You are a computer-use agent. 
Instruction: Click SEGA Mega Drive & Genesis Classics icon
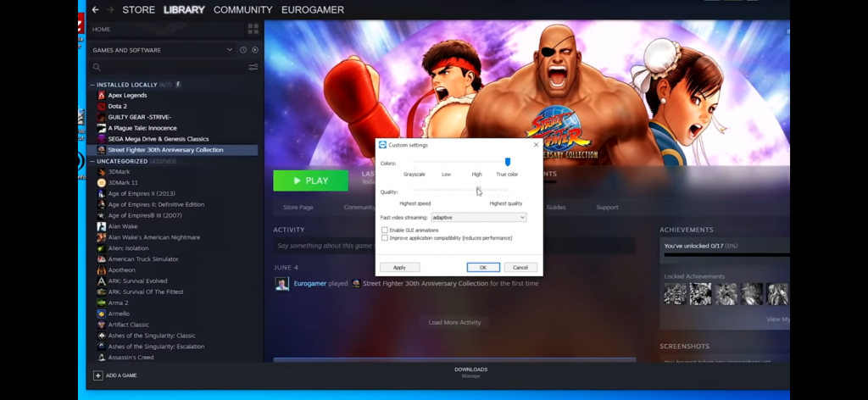102,139
